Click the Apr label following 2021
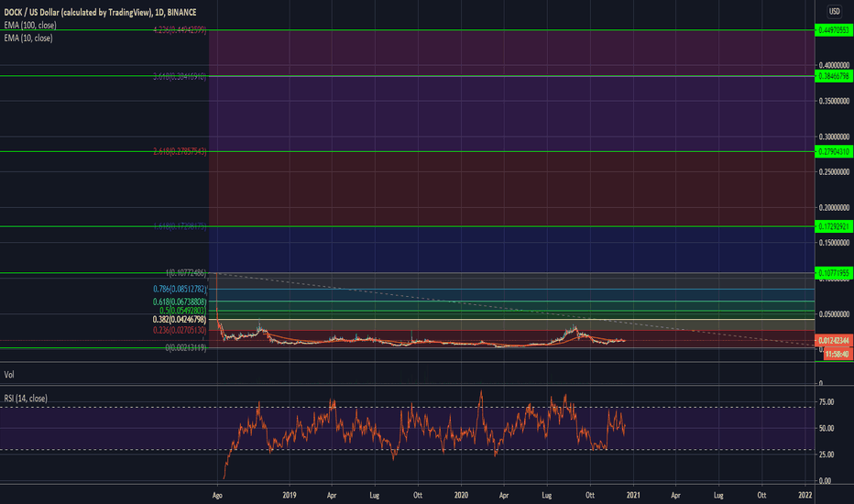Screen dimensions: 854x504 675,495
